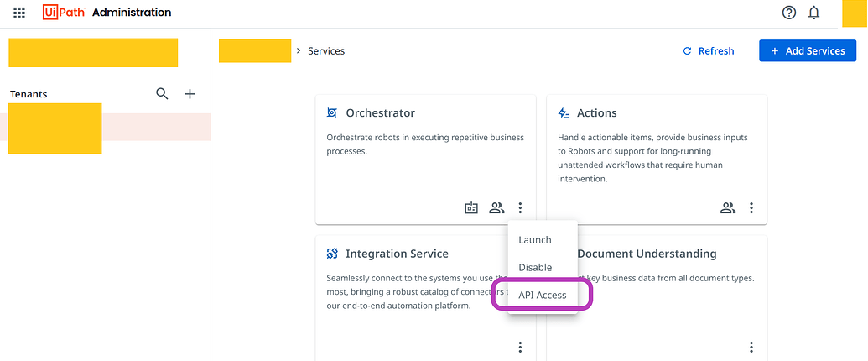
Task: Open the help menu icon
Action: [x=788, y=13]
